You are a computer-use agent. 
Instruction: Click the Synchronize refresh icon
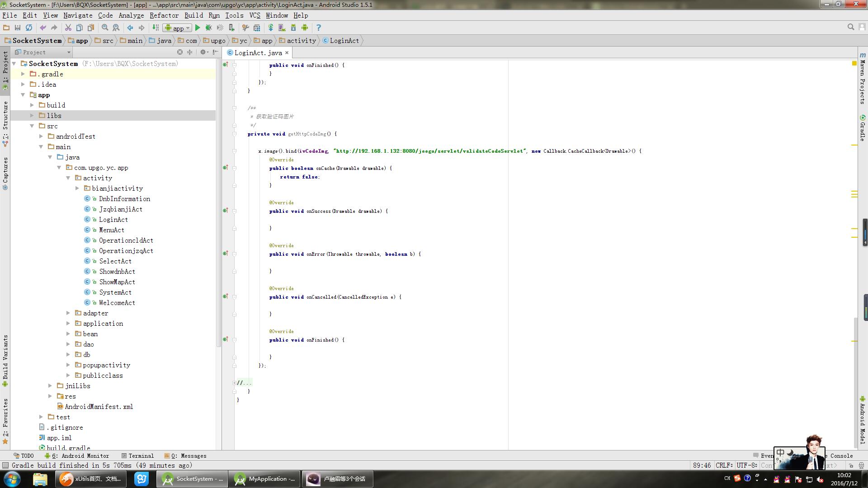tap(29, 28)
